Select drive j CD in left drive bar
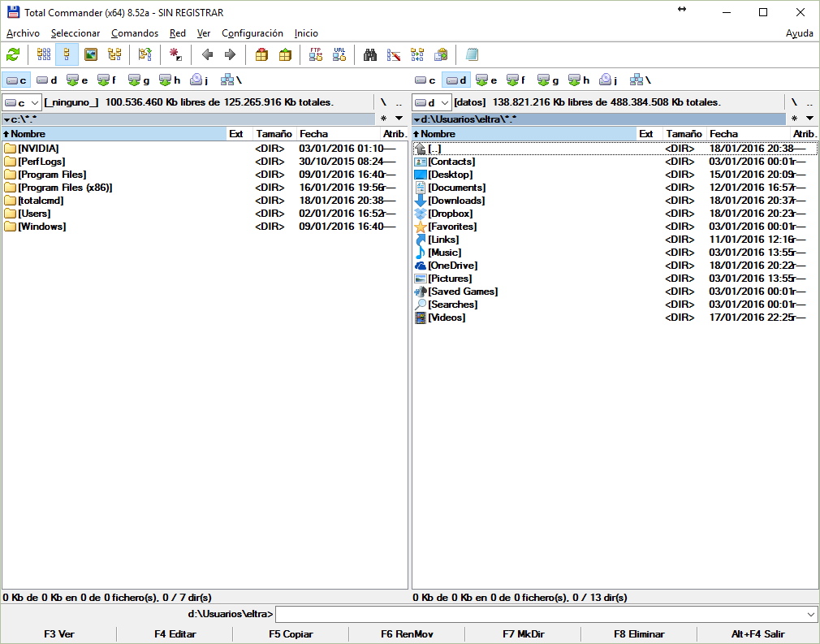This screenshot has height=644, width=820. coord(199,80)
